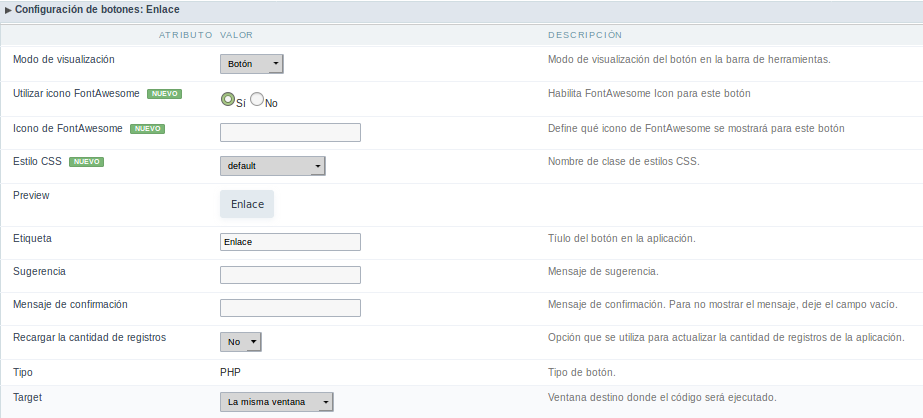Click the NUEVO badge beside Estilo CSS
The width and height of the screenshot is (923, 418).
tap(87, 162)
